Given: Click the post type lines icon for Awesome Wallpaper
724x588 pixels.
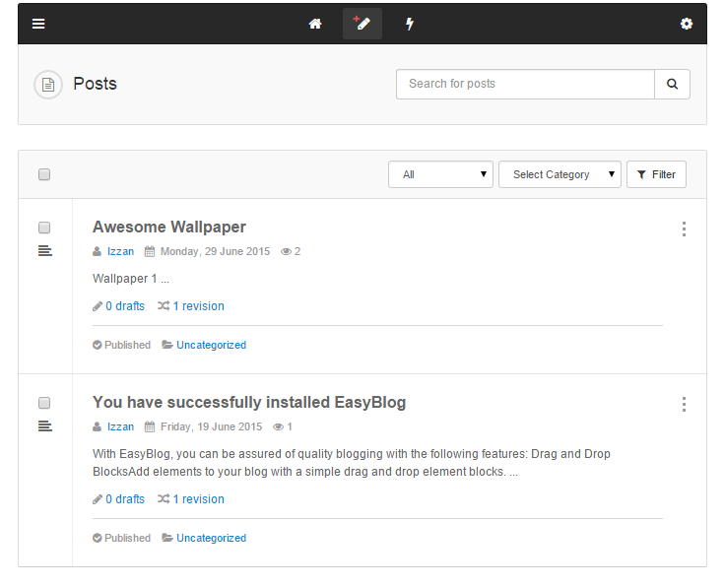Looking at the screenshot, I should [44, 250].
